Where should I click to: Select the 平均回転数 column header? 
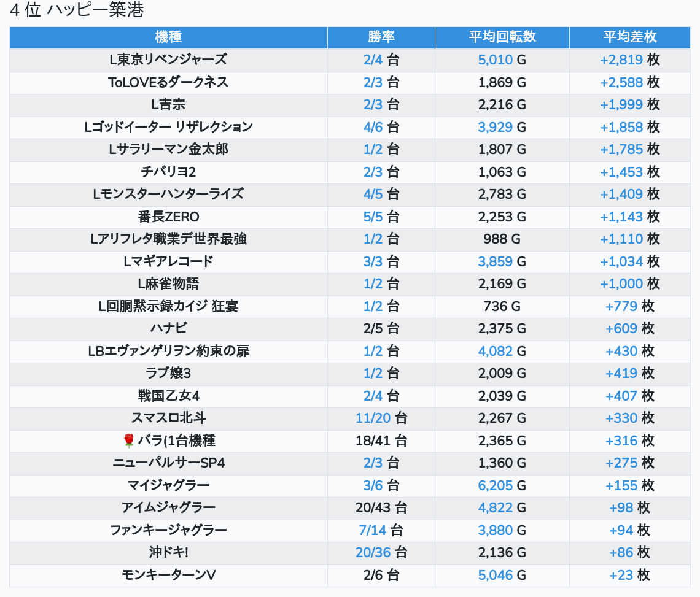click(x=502, y=37)
